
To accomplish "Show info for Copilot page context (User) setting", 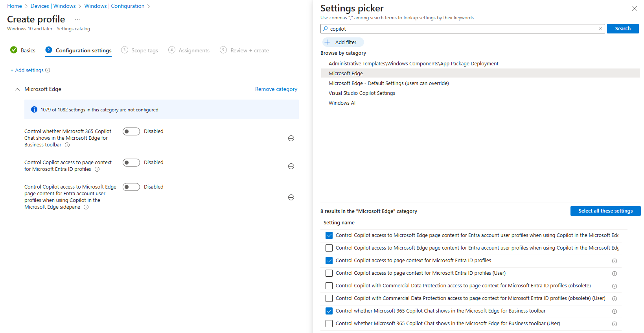I will 614,274.
